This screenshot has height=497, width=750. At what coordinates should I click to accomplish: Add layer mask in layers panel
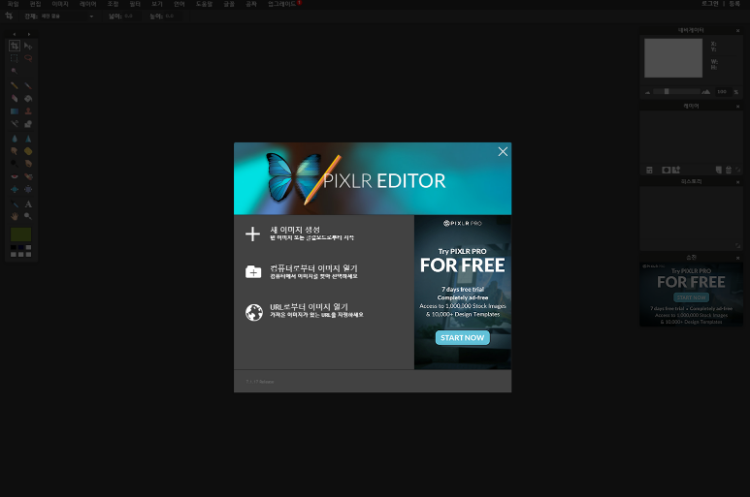666,170
